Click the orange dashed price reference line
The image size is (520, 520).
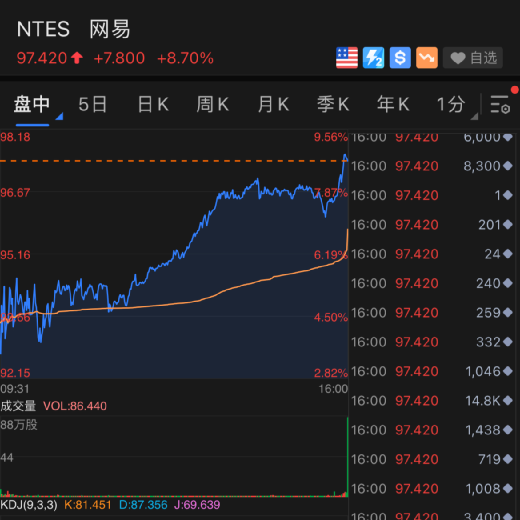173,161
